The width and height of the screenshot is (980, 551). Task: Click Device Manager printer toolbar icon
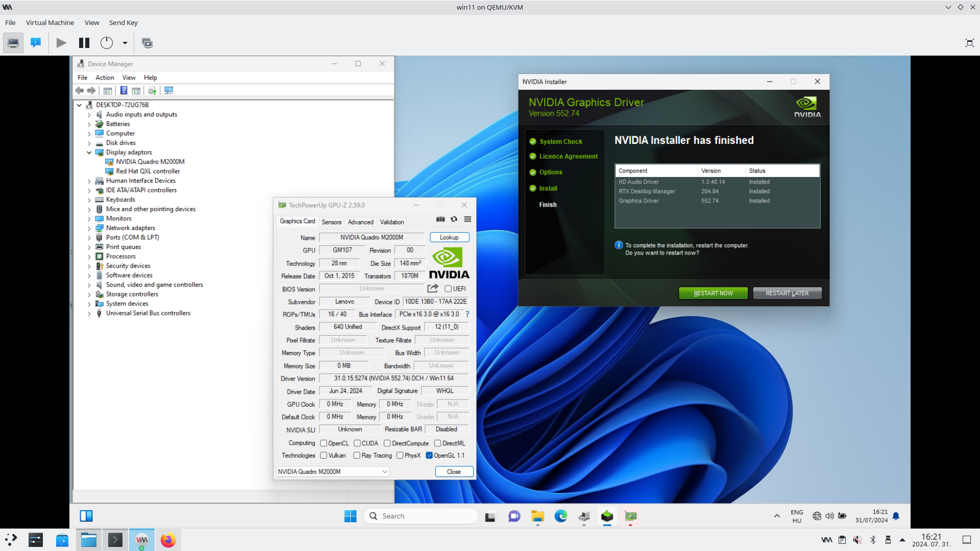point(152,91)
